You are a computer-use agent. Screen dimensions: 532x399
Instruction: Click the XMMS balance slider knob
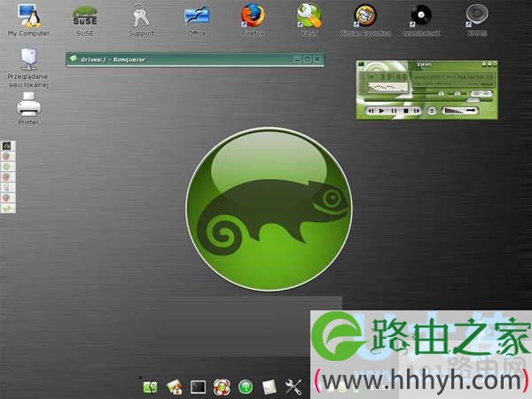pos(457,93)
